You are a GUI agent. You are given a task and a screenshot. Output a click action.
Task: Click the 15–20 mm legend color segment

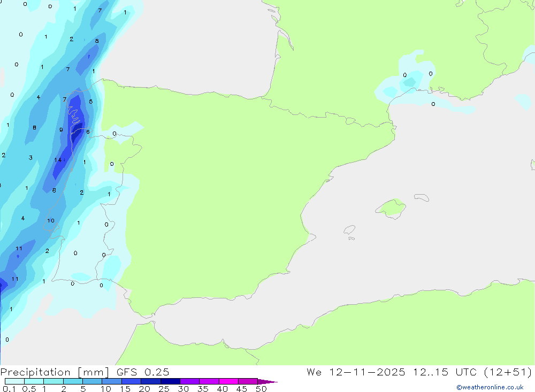click(x=132, y=381)
